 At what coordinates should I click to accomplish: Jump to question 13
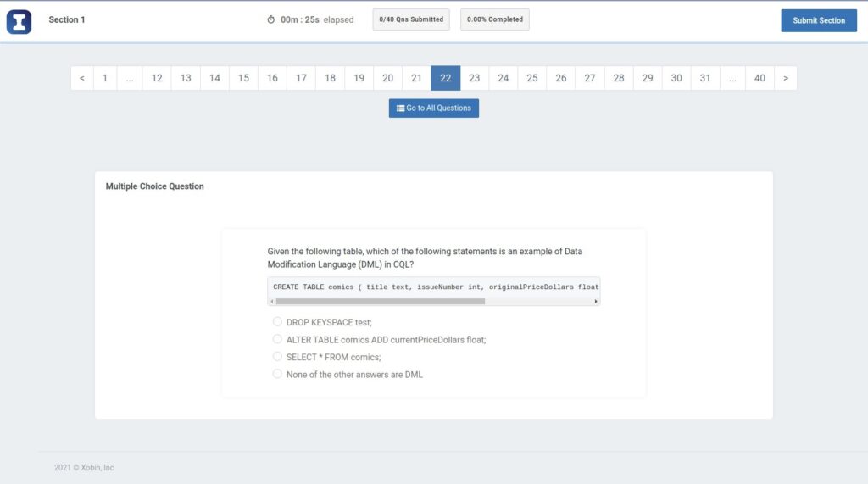click(186, 78)
